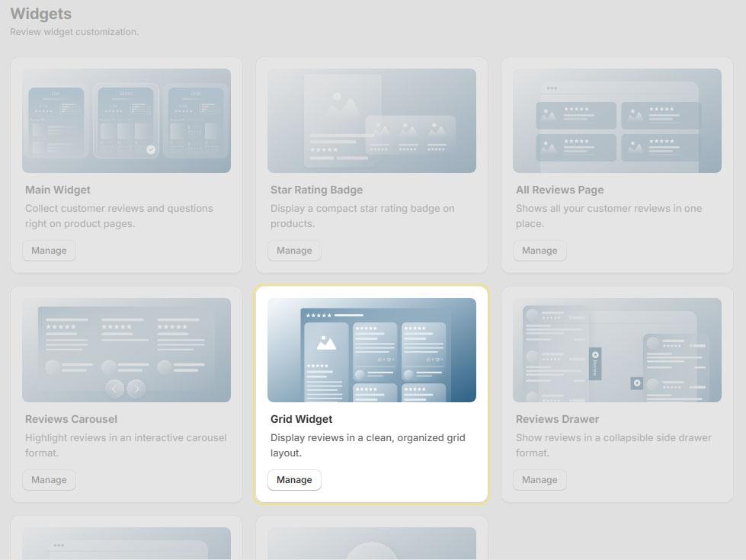This screenshot has width=746, height=560.
Task: Click picture placeholder icon in Grid Widget preview
Action: 326,343
